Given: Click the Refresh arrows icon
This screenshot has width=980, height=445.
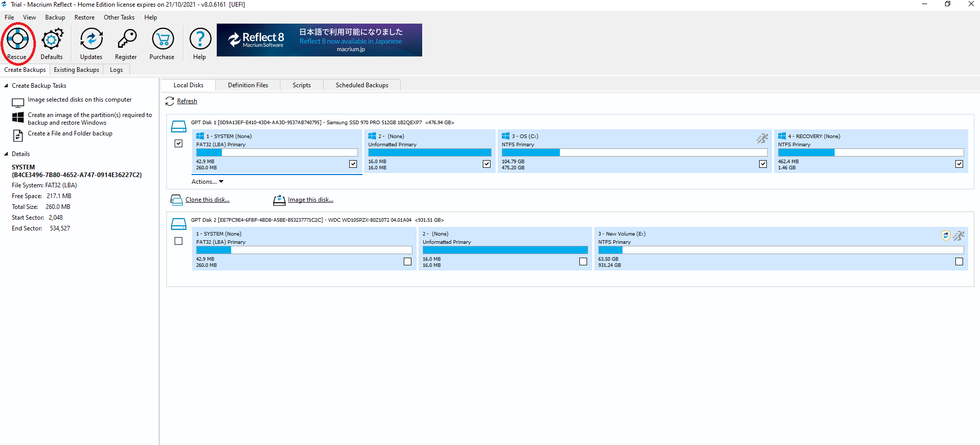Looking at the screenshot, I should coord(170,101).
